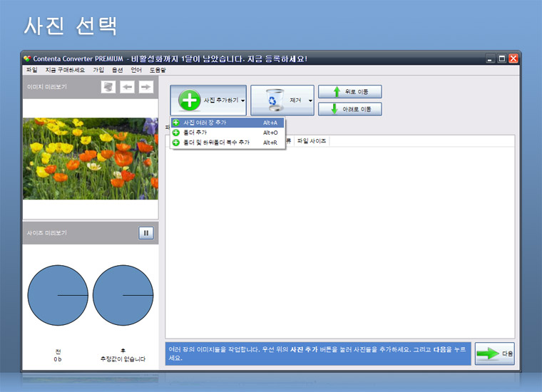Move item down with 아래로 이동
542x392 pixels.
(350, 109)
